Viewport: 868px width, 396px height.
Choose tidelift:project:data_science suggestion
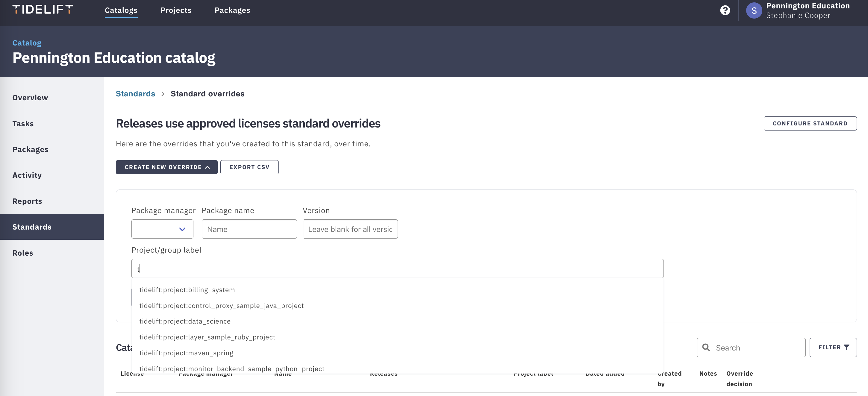(397, 321)
